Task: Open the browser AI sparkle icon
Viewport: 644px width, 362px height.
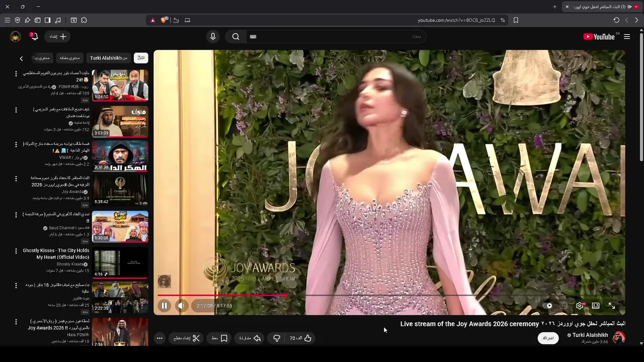Action: coord(27,20)
